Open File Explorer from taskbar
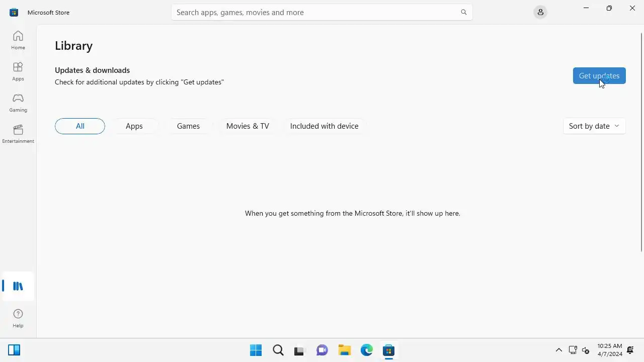 pos(344,350)
